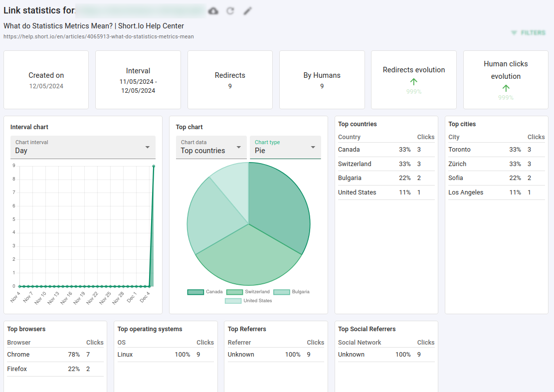554x392 pixels.
Task: Click the Chart interval dropdown arrow
Action: click(148, 147)
